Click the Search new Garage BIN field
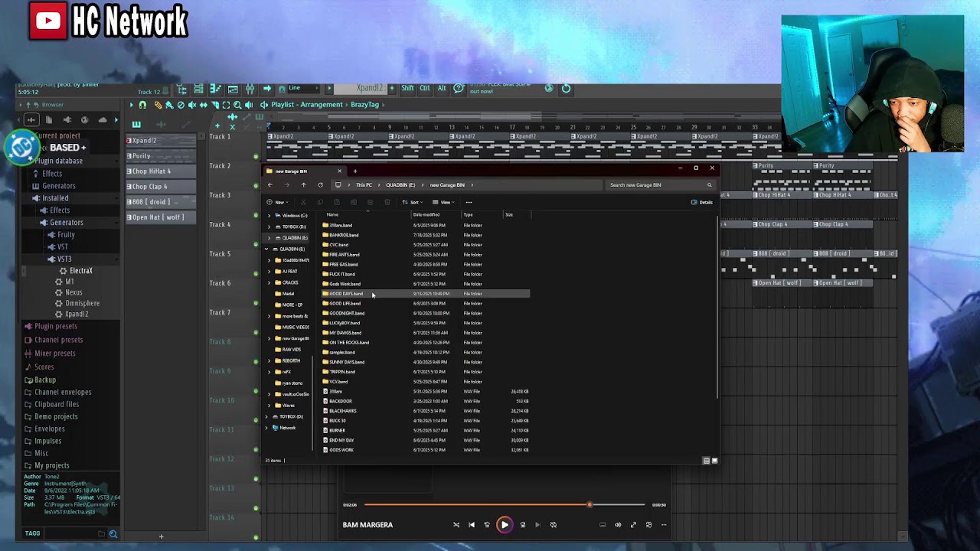The width and height of the screenshot is (980, 551). tap(660, 185)
